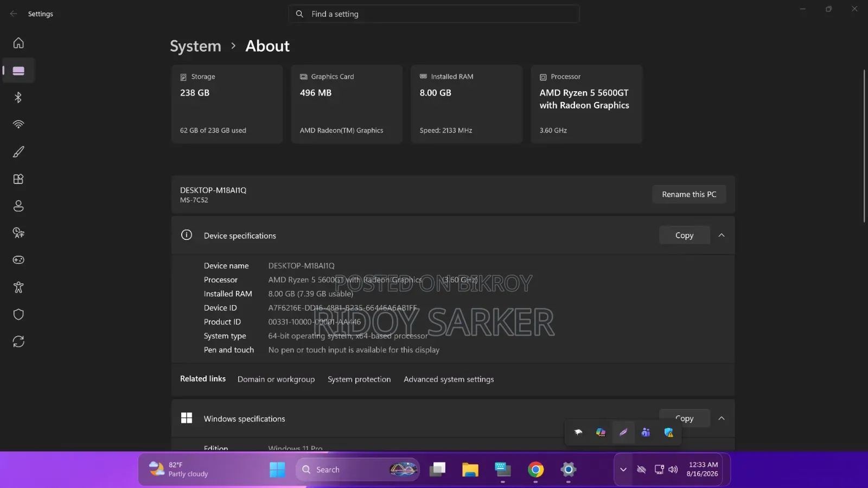
Task: Click the '8.00 GB (7.39 GB usable)' value
Action: tap(310, 294)
